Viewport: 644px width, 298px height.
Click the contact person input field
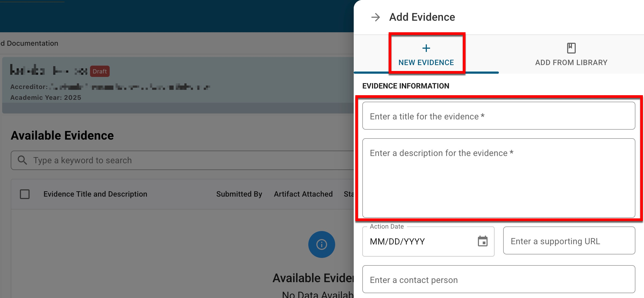[499, 280]
